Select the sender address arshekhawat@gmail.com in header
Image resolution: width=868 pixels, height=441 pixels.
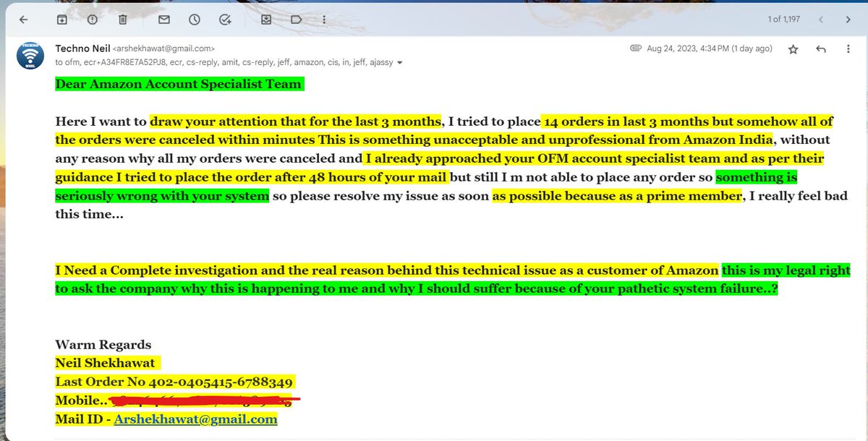(x=163, y=49)
